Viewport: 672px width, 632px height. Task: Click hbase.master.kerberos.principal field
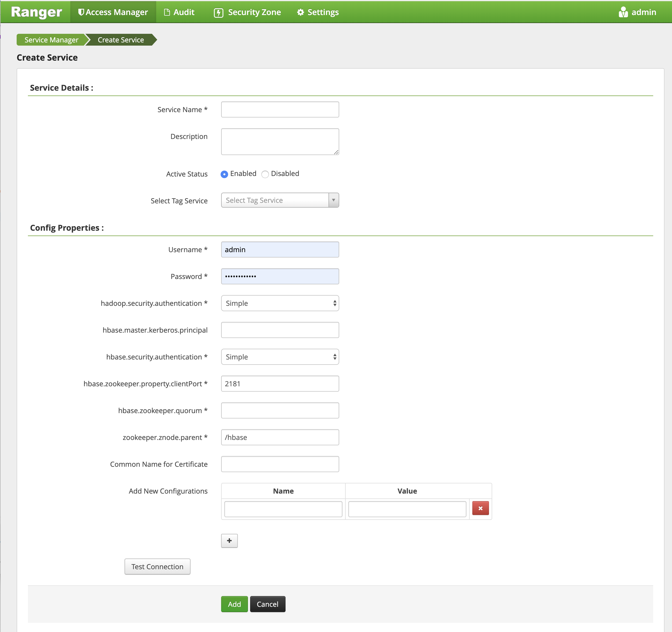280,330
